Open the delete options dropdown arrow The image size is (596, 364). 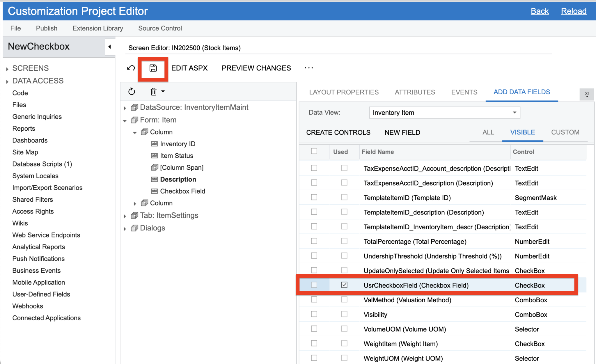pos(163,91)
